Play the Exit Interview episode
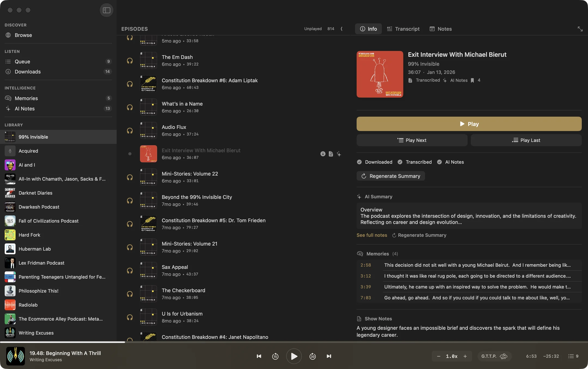Viewport: 588px width, 369px height. [469, 124]
